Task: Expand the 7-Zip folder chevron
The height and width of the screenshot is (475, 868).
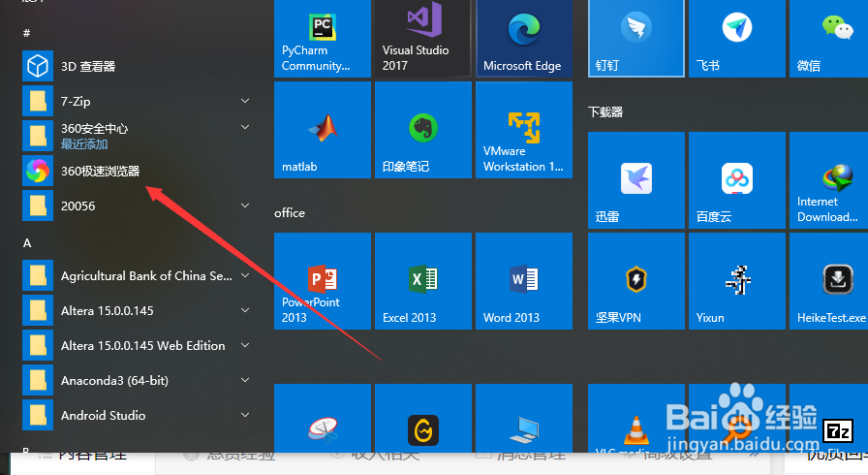Action: 245,101
